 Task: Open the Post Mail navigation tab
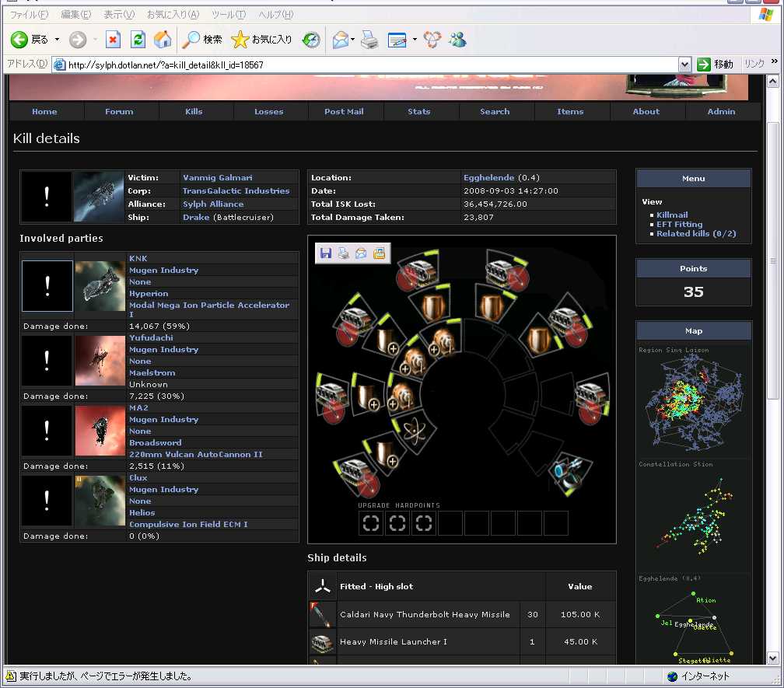(344, 111)
